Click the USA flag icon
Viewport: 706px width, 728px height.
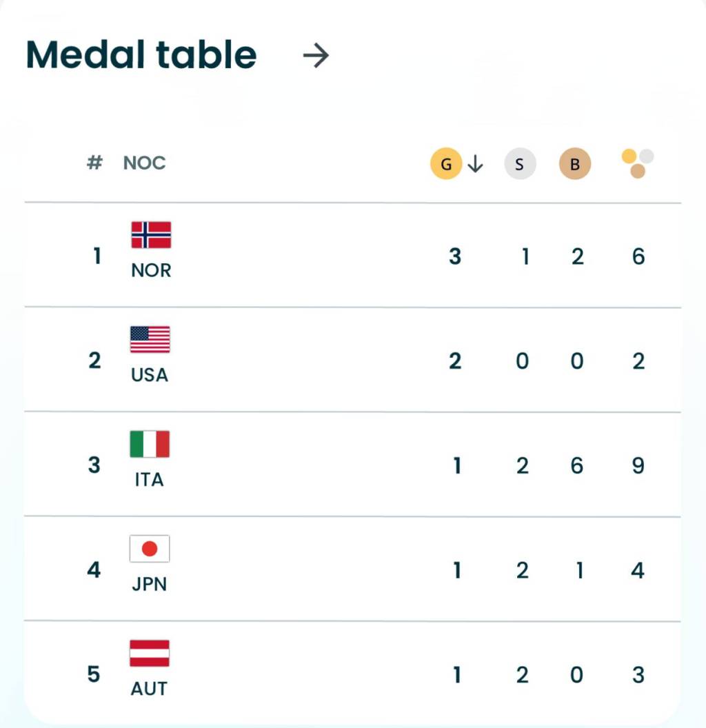150,340
